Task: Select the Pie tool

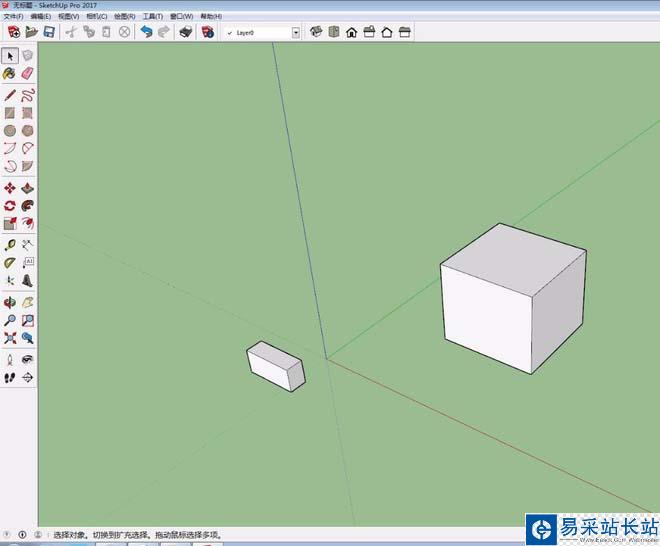Action: [27, 166]
